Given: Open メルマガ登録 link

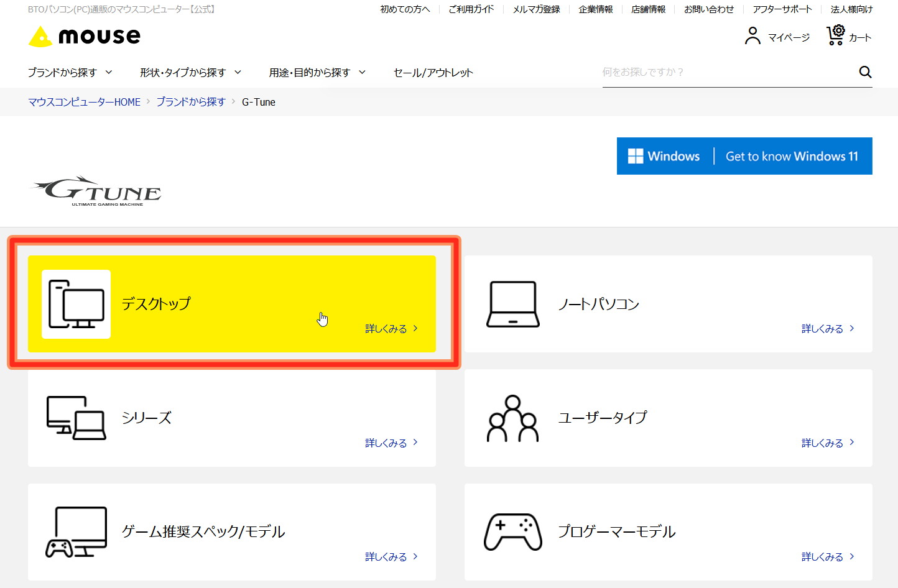Looking at the screenshot, I should pyautogui.click(x=536, y=9).
